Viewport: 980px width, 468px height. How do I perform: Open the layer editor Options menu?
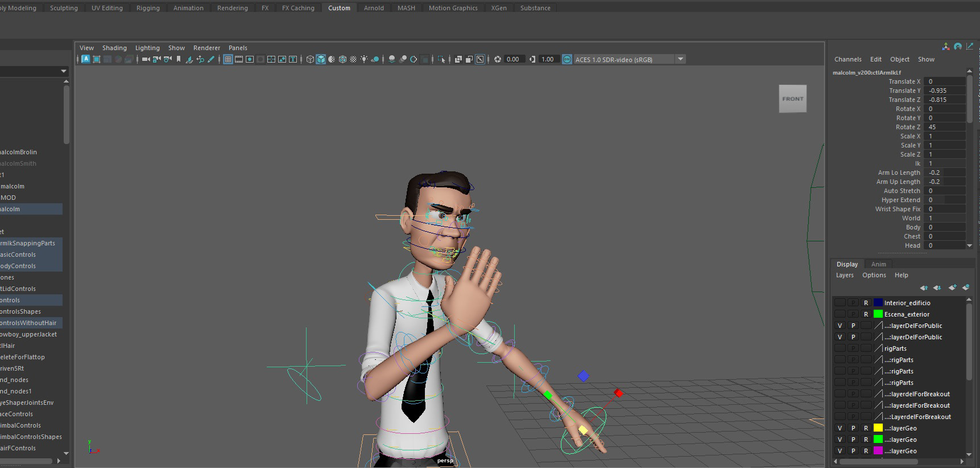[x=874, y=275]
